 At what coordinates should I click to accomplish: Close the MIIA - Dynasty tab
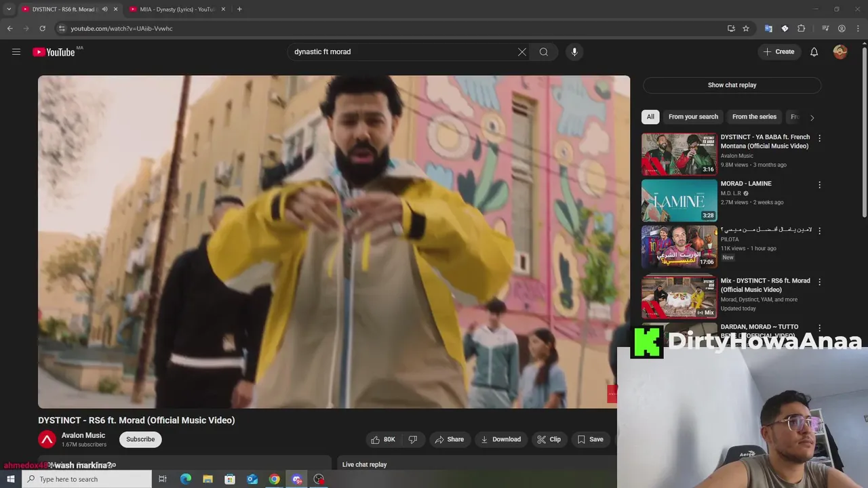[223, 9]
